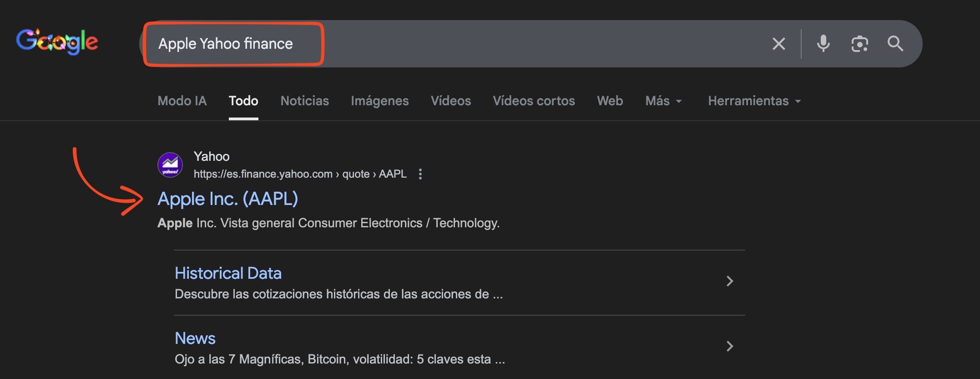Click the magnifying glass search button

895,44
